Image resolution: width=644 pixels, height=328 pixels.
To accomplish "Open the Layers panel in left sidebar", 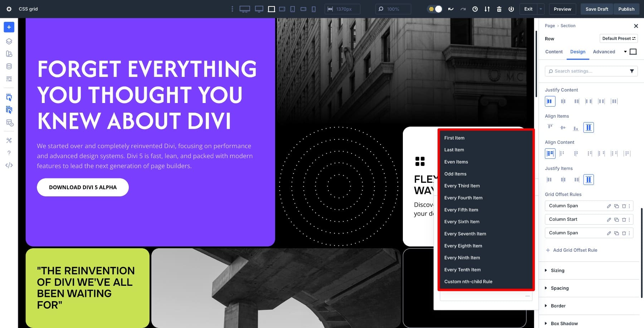I will (9, 41).
